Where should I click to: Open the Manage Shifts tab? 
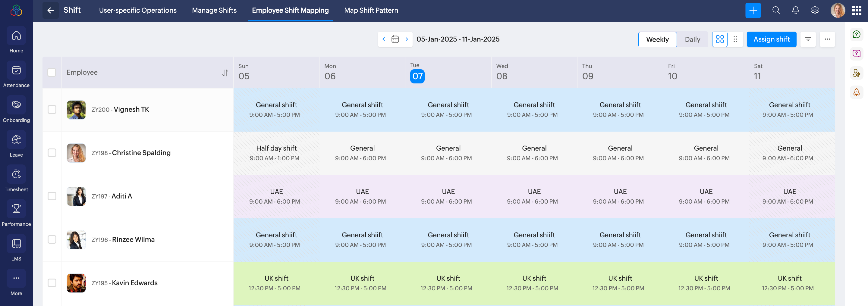click(x=214, y=11)
